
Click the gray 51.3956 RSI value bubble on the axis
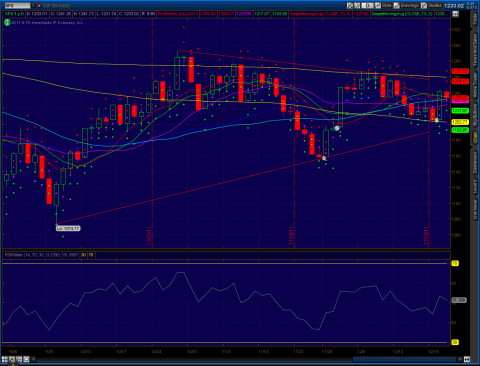click(459, 300)
